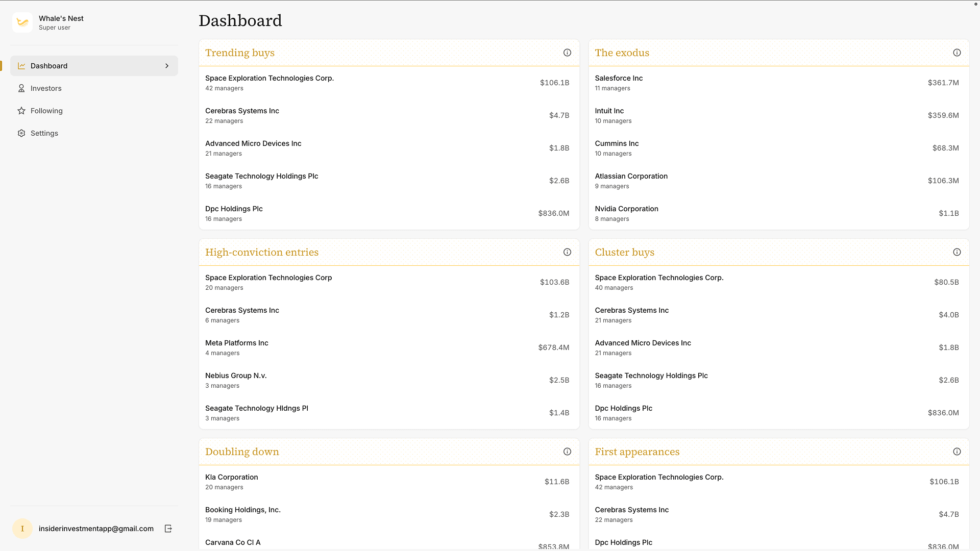
Task: Click the Doubling down card title
Action: click(x=242, y=452)
